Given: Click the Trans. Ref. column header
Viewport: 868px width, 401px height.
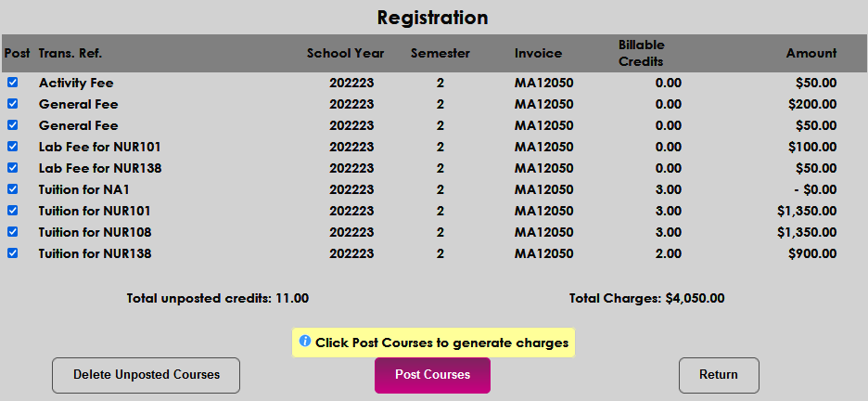Looking at the screenshot, I should coord(70,54).
